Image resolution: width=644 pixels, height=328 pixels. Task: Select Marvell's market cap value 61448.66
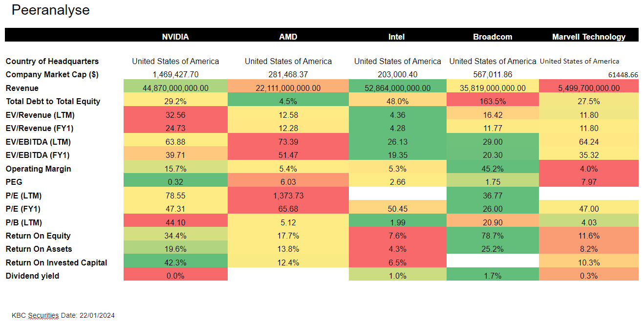620,75
